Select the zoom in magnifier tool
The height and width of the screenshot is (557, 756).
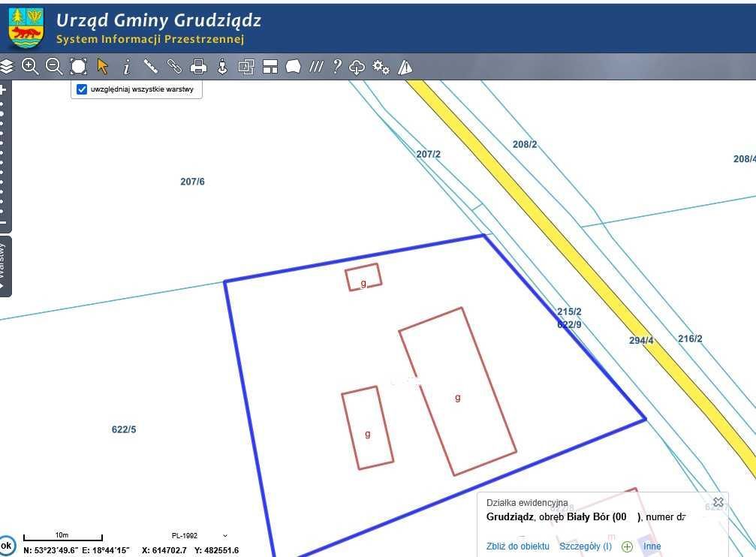(x=30, y=67)
